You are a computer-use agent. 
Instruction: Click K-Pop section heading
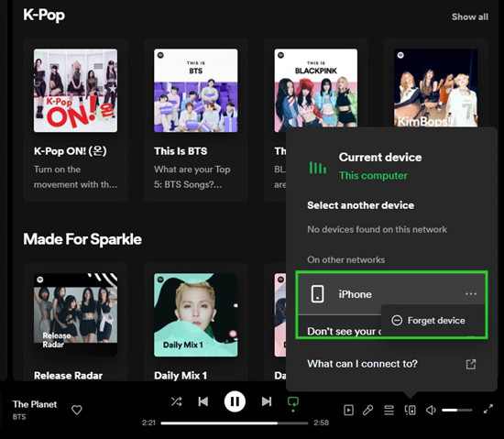44,15
